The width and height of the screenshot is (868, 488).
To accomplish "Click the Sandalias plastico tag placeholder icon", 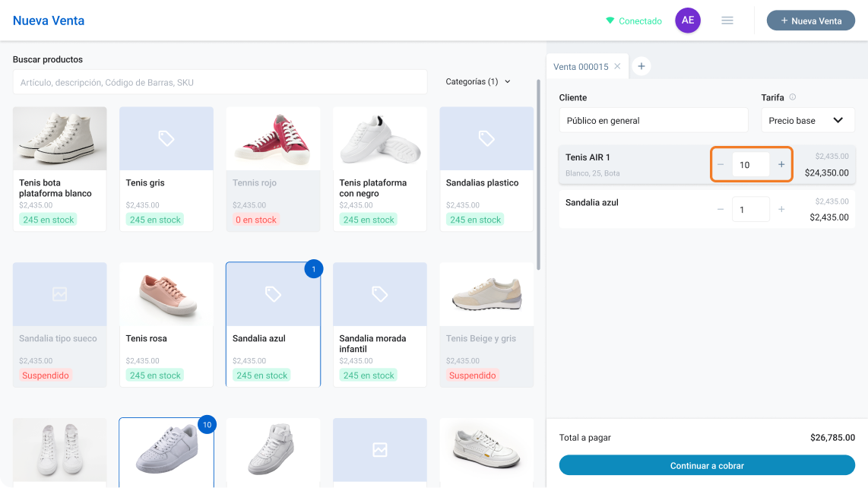I will (x=486, y=138).
